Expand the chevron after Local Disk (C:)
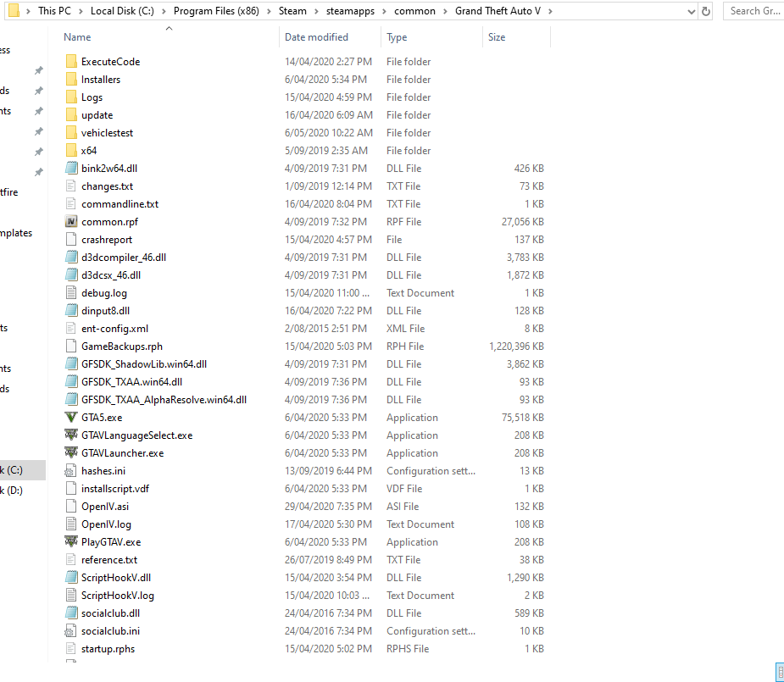This screenshot has height=682, width=784. pyautogui.click(x=164, y=11)
